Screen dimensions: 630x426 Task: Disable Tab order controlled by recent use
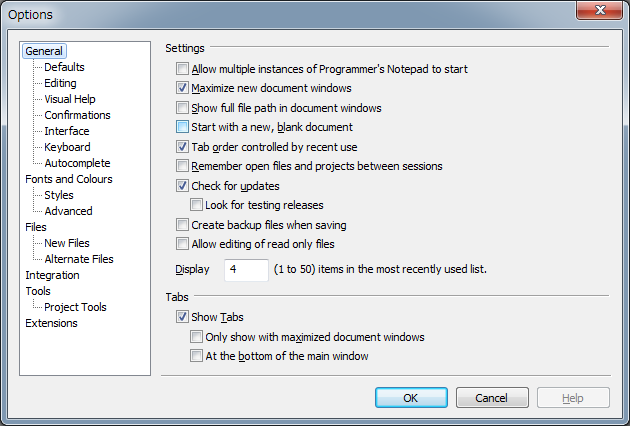182,147
